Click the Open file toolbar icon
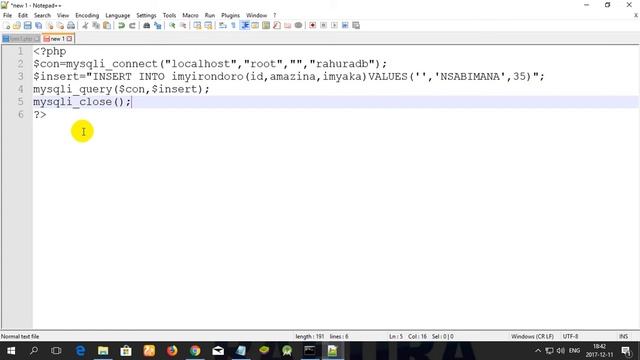The height and width of the screenshot is (360, 640). (16, 25)
